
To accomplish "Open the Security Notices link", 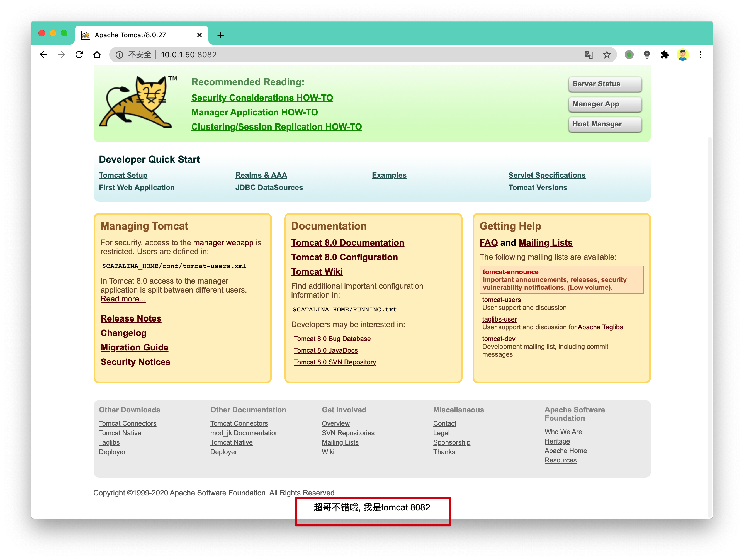I will (135, 362).
